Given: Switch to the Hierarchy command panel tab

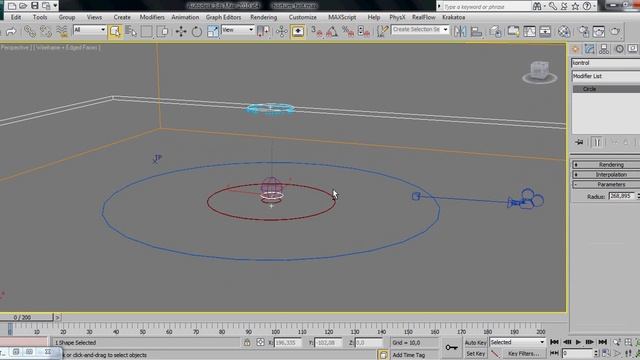Looking at the screenshot, I should (x=604, y=49).
